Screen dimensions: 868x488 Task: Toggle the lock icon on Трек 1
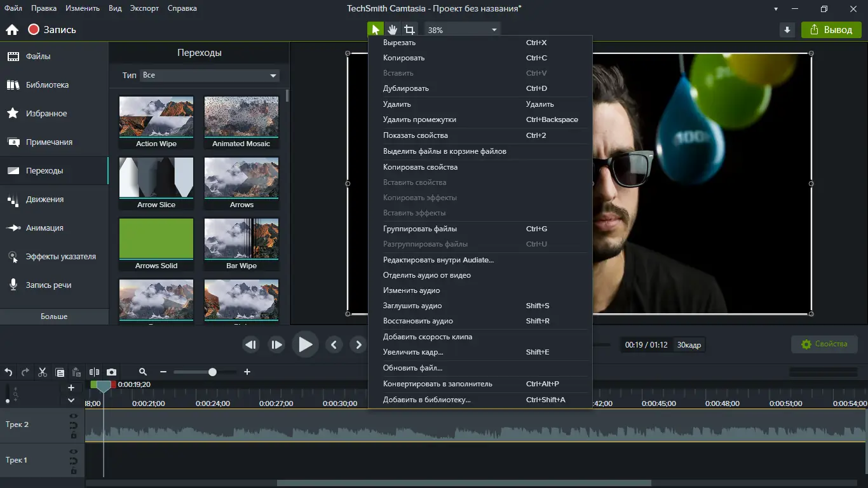pyautogui.click(x=74, y=471)
